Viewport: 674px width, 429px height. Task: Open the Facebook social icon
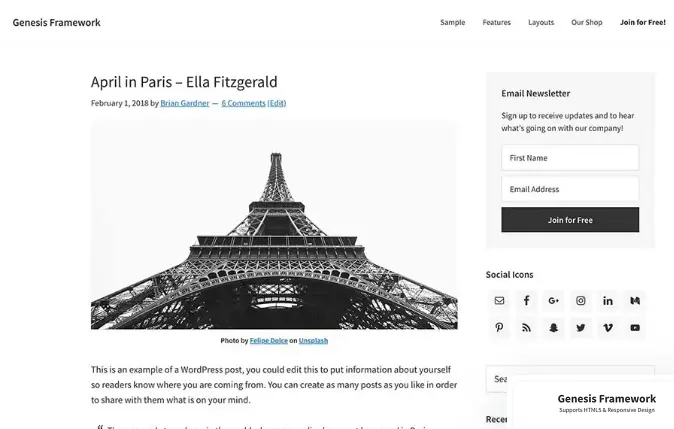coord(526,300)
